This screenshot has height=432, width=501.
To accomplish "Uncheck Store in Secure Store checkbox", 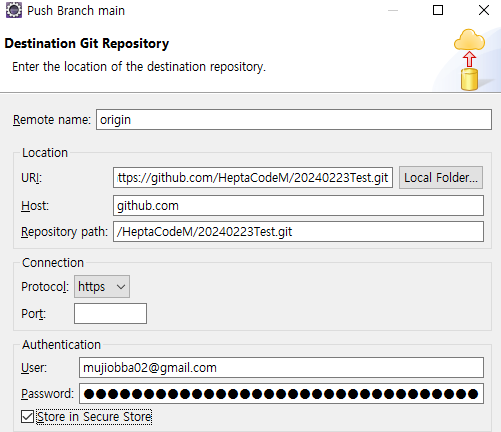I will click(x=27, y=417).
